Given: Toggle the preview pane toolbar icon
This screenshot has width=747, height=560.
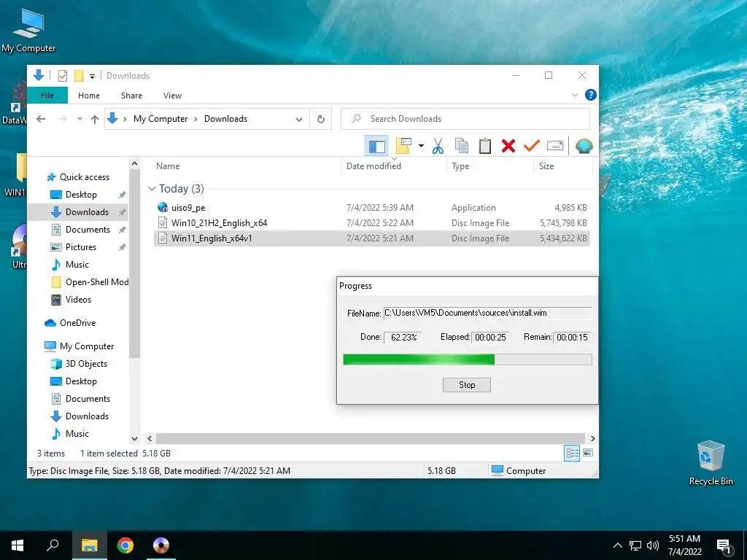Looking at the screenshot, I should pos(377,146).
